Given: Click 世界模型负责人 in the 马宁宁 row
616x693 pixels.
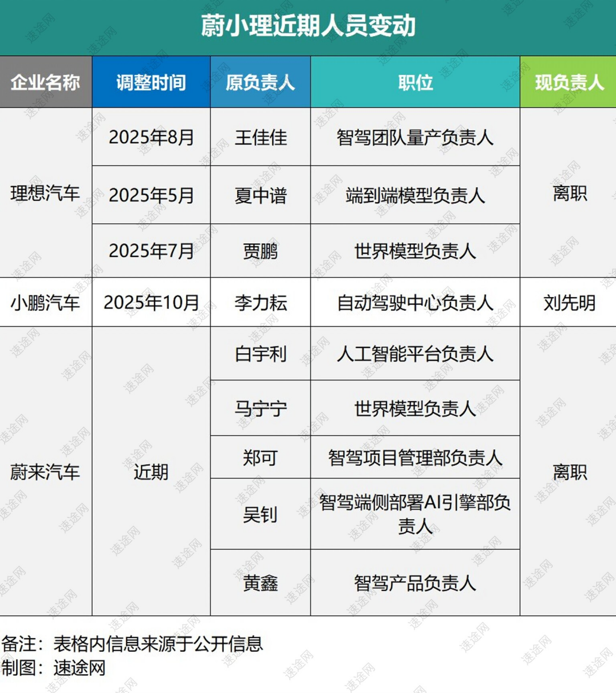Looking at the screenshot, I should (x=415, y=408).
